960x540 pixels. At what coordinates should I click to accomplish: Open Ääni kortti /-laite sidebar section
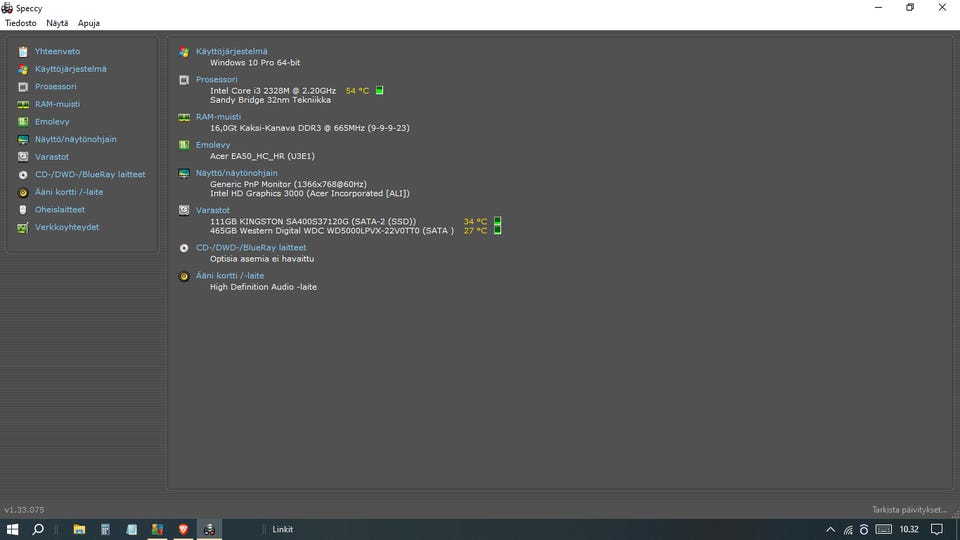(x=69, y=192)
